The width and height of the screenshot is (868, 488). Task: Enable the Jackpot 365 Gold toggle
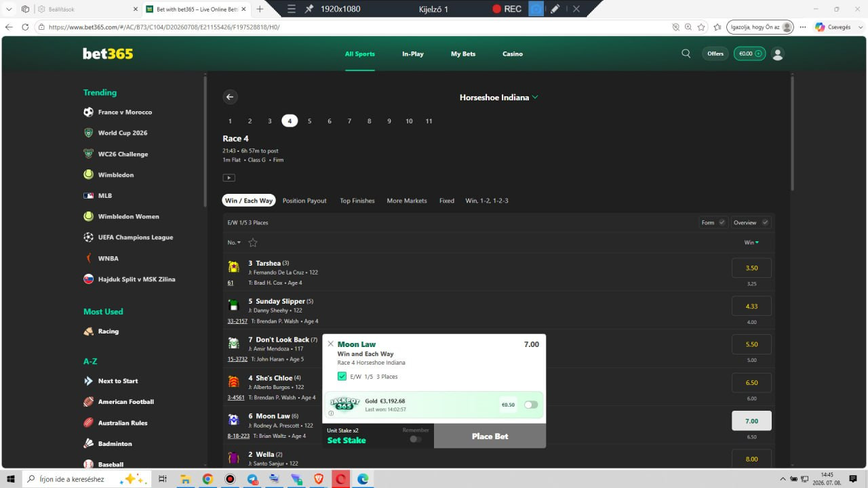[531, 405]
